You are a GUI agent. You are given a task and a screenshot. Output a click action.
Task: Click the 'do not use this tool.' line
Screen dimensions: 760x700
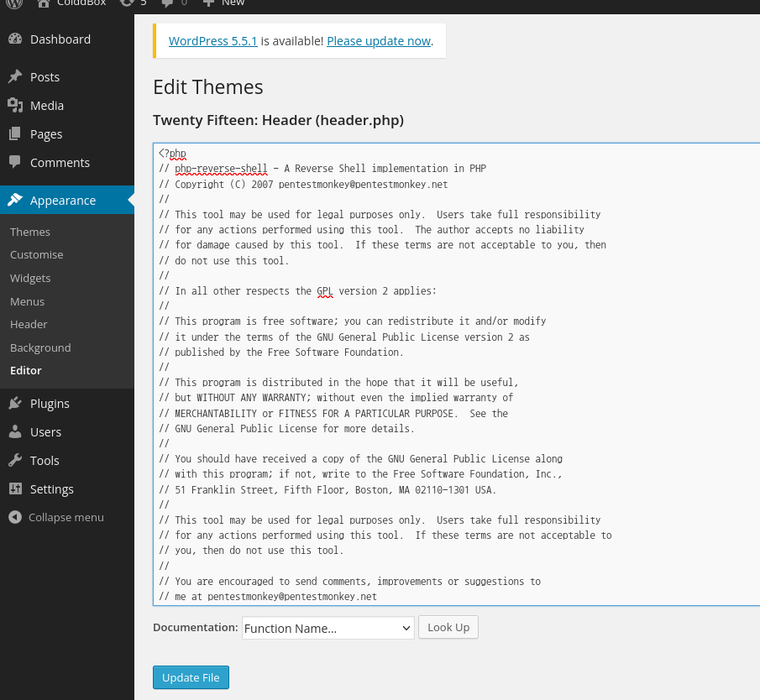point(224,261)
